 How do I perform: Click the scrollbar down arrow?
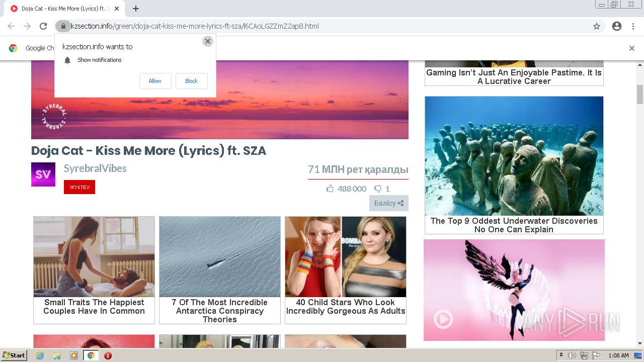(640, 343)
